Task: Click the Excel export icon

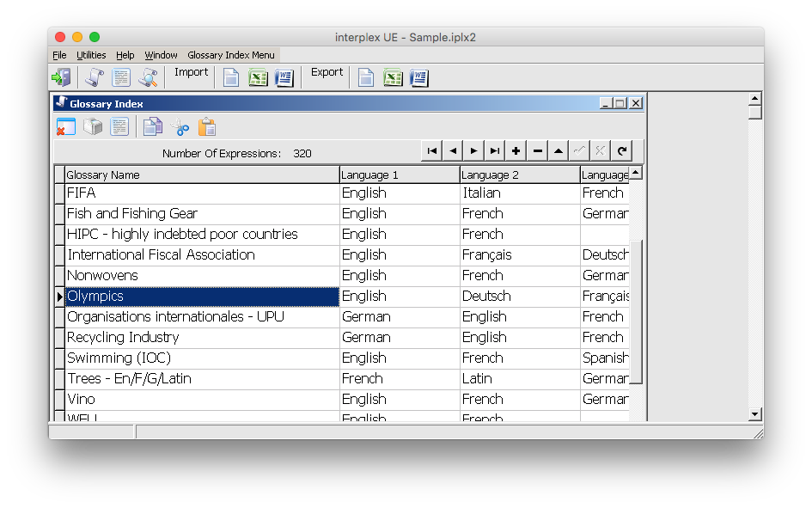Action: point(393,77)
